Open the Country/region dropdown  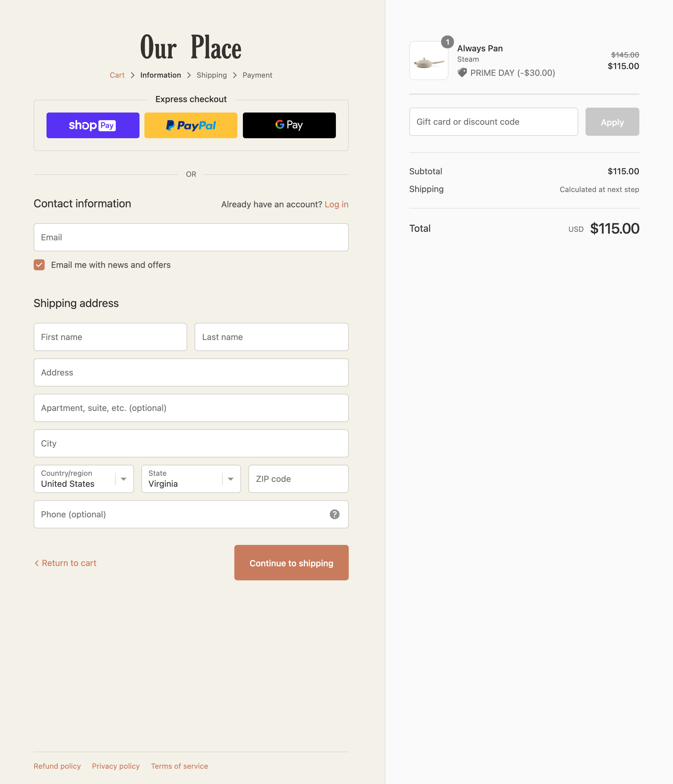click(x=84, y=479)
